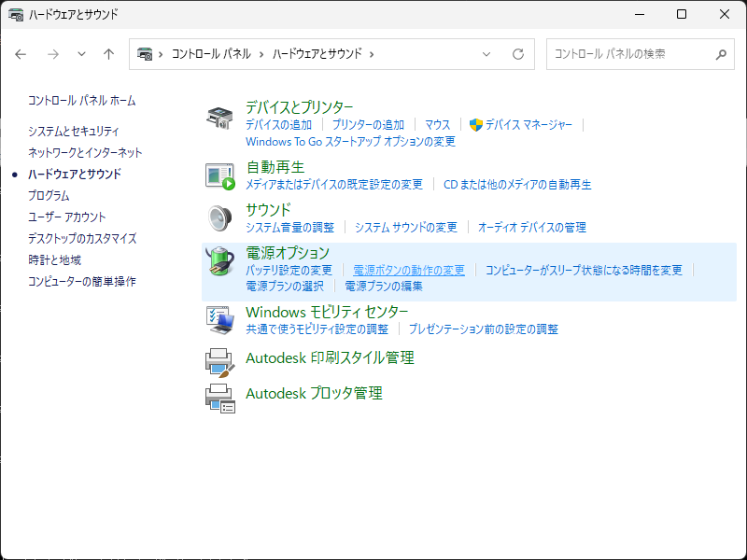Click オーディオ デバイスの管理 link

coord(531,227)
